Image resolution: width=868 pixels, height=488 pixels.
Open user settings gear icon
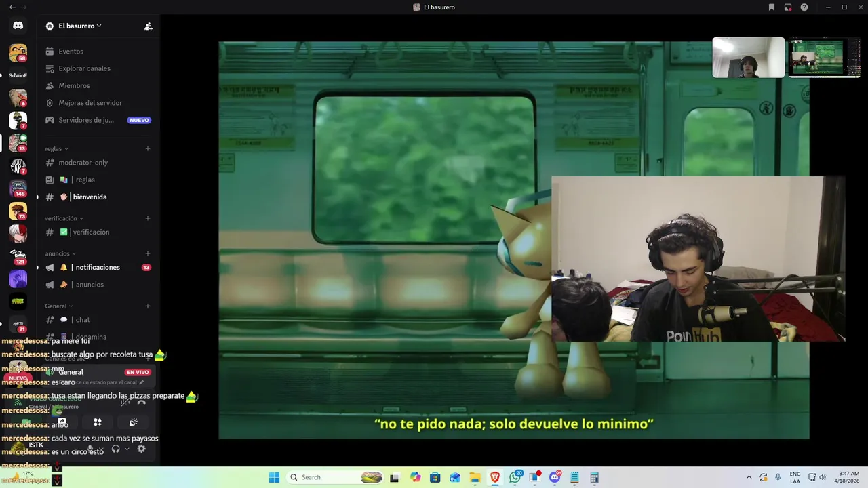pyautogui.click(x=141, y=449)
